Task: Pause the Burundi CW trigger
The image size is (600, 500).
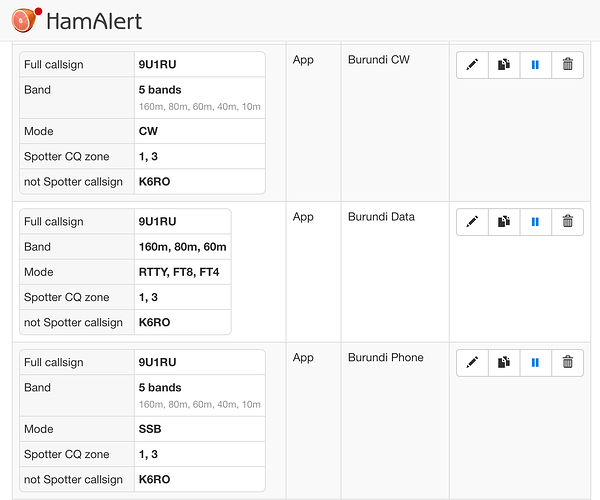Action: 535,65
